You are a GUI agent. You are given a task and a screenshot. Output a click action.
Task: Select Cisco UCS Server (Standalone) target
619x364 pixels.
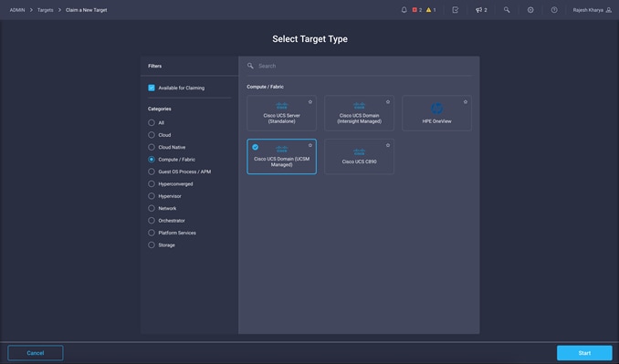281,113
